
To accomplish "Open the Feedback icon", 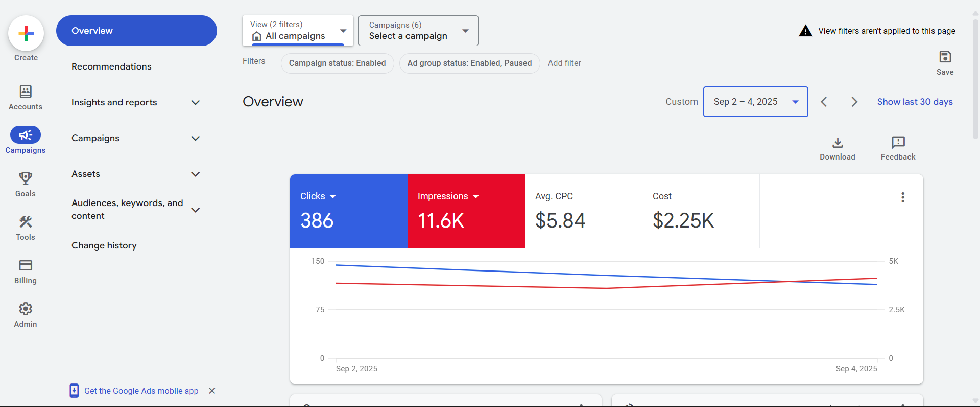I will pyautogui.click(x=898, y=143).
